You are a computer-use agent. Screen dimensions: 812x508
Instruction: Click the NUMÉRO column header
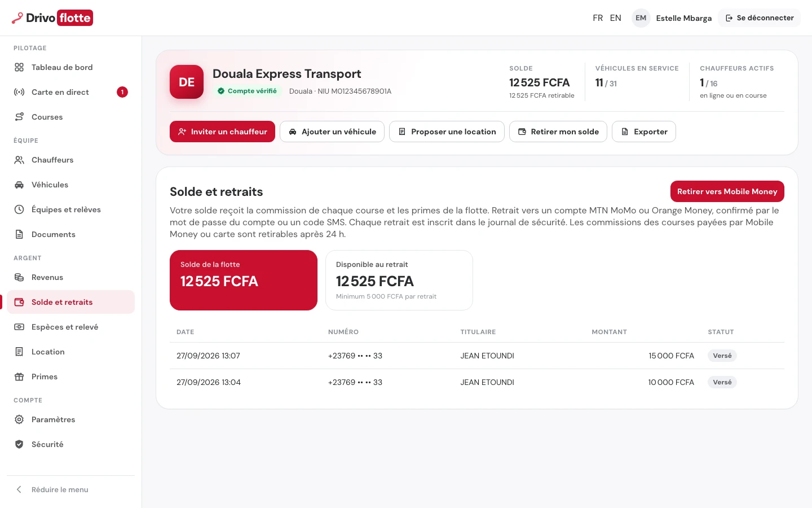click(x=343, y=332)
